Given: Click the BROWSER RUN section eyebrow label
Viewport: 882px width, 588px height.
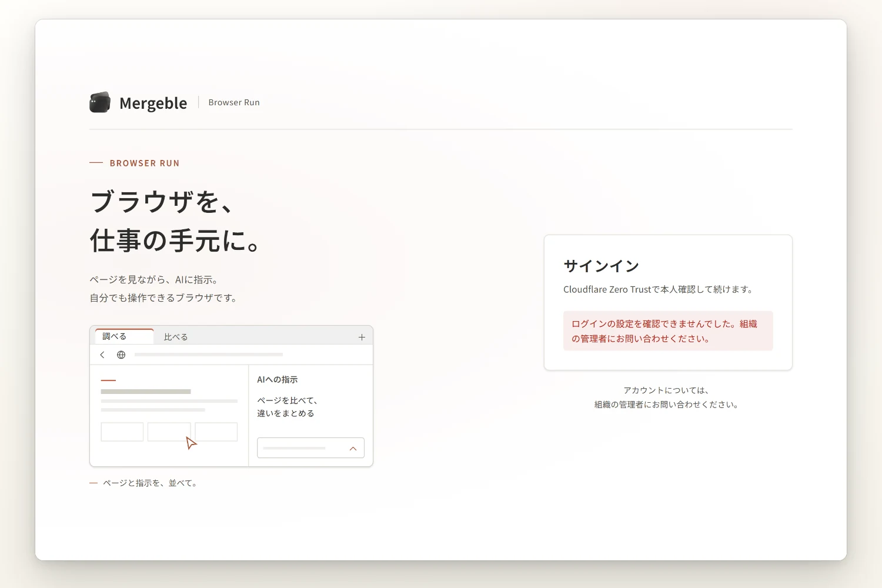Looking at the screenshot, I should tap(145, 163).
